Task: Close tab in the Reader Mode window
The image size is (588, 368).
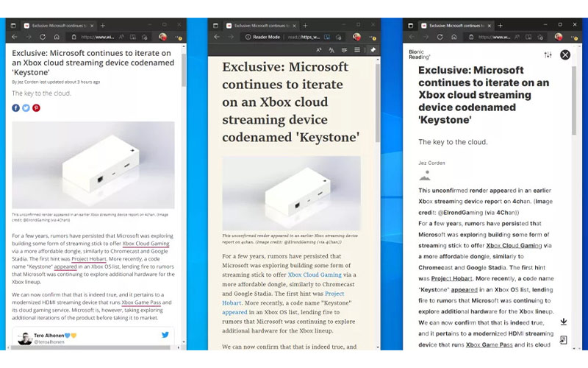Action: pyautogui.click(x=295, y=26)
